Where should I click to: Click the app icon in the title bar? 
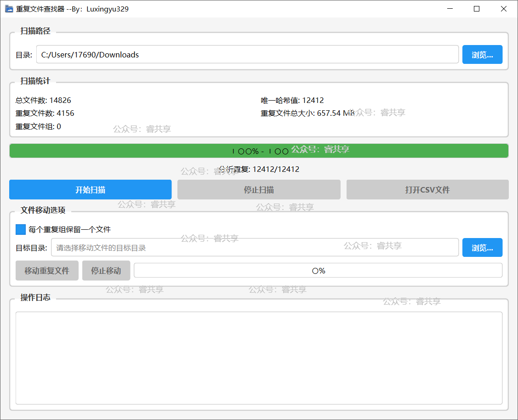[9, 9]
